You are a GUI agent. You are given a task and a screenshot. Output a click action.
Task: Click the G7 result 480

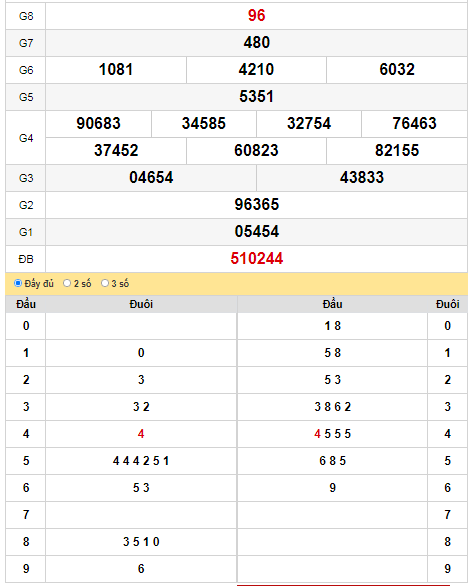tap(256, 43)
